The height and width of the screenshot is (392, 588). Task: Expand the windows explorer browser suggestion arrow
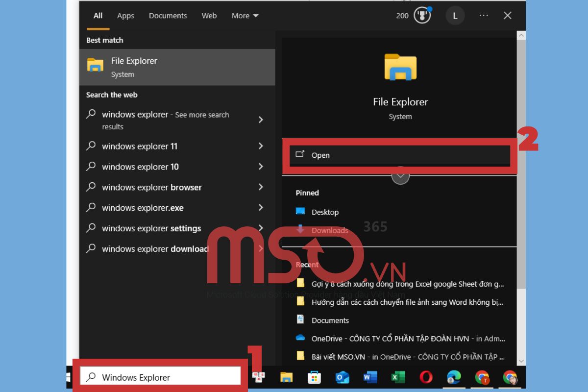point(261,187)
